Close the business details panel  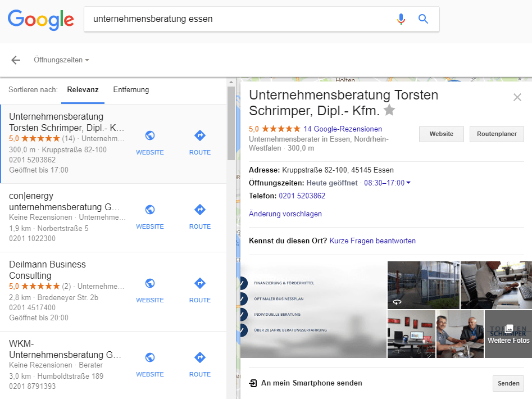coord(517,97)
